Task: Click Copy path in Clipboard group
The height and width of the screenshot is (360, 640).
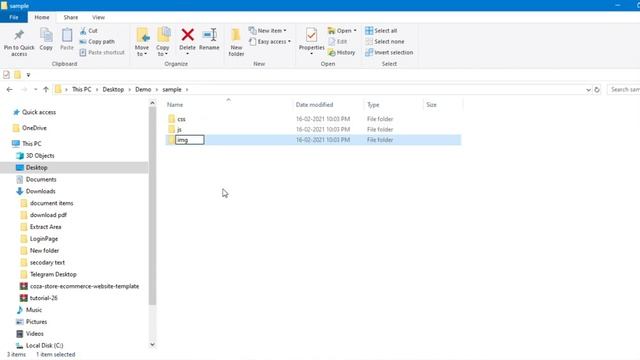Action: click(x=97, y=42)
